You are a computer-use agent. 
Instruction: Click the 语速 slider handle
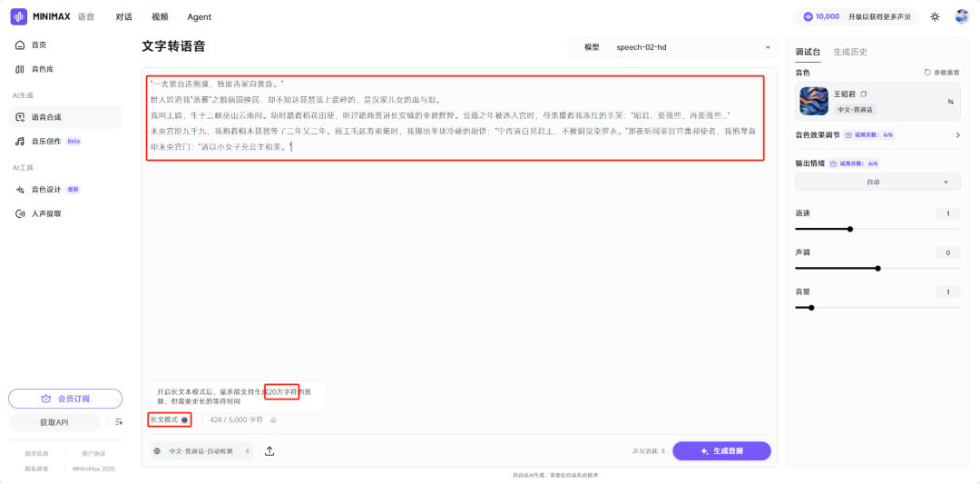coord(849,229)
